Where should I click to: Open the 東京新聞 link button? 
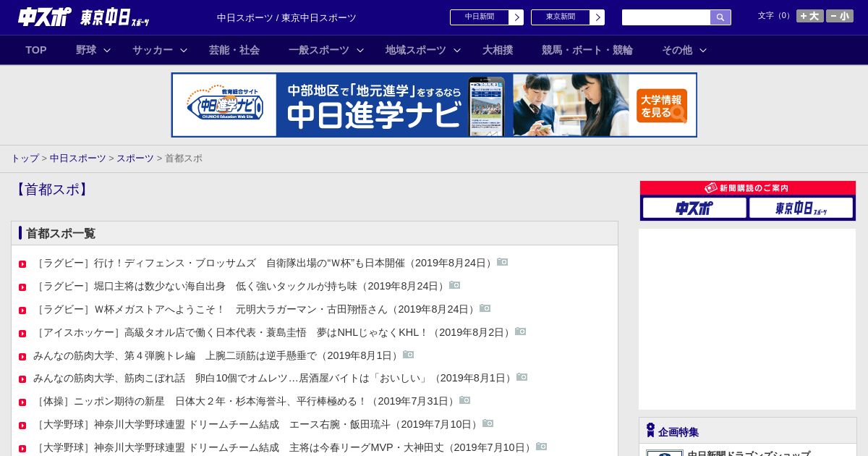(567, 17)
